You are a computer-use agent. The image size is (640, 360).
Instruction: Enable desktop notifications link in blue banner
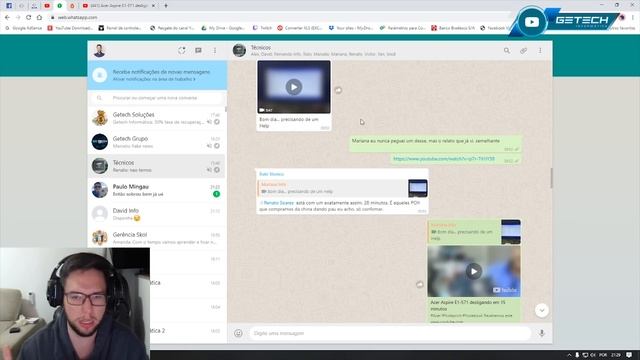pyautogui.click(x=154, y=79)
